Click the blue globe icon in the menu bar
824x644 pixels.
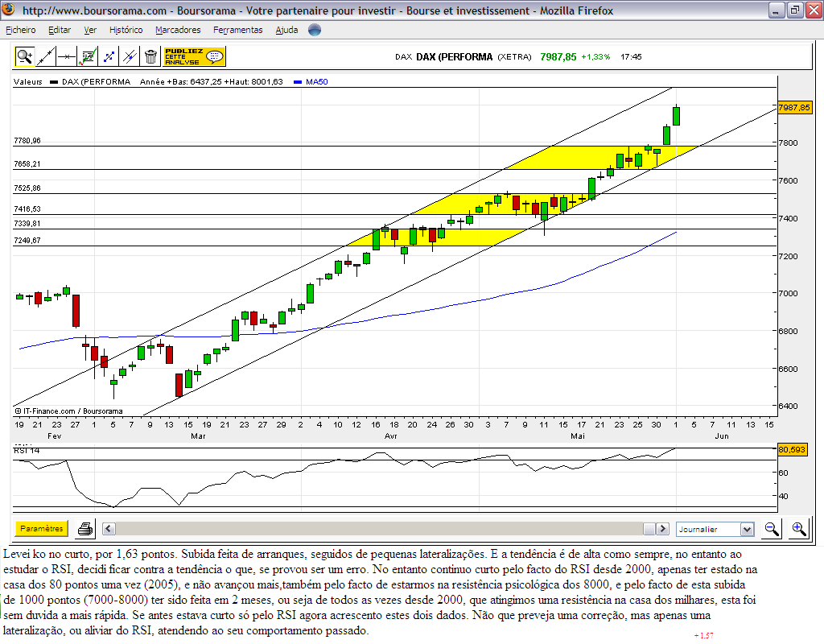click(315, 30)
